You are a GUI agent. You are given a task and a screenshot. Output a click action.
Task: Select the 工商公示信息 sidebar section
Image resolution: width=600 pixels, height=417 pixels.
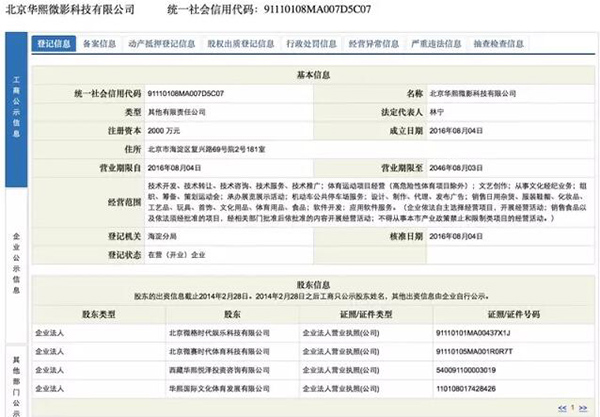tap(16, 109)
